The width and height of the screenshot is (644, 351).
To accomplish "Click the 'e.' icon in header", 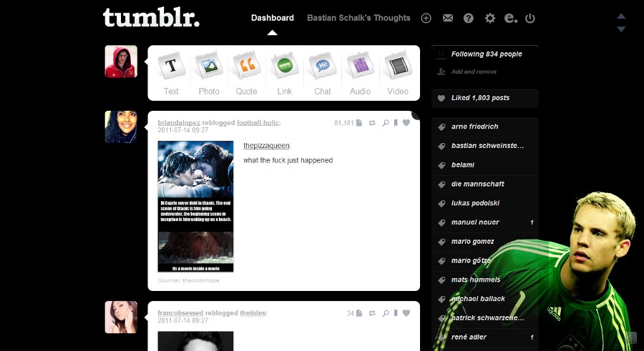I will [510, 18].
